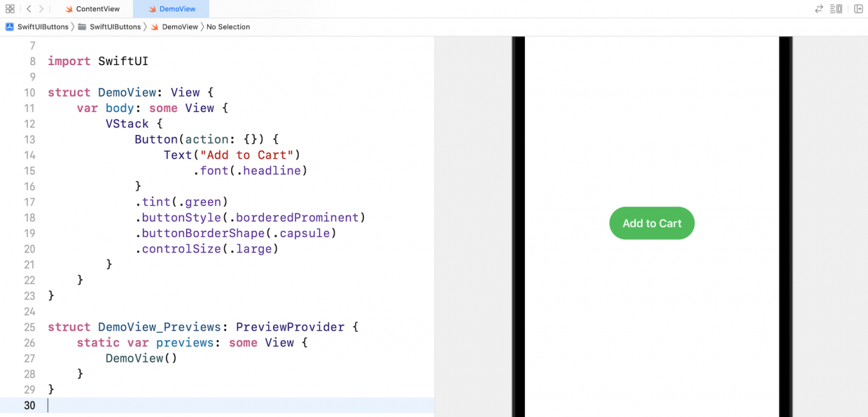Expand the DemoView file breadcrumb
868x417 pixels.
click(180, 27)
